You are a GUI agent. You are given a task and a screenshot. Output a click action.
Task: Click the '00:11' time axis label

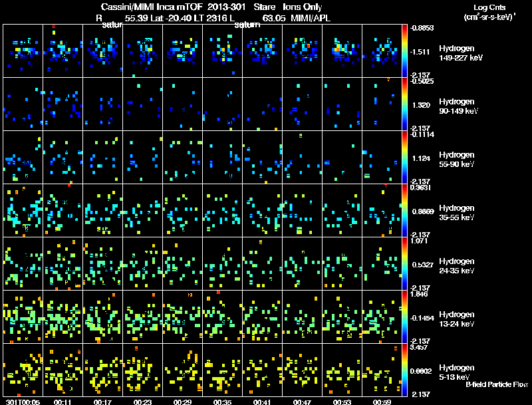coord(63,402)
